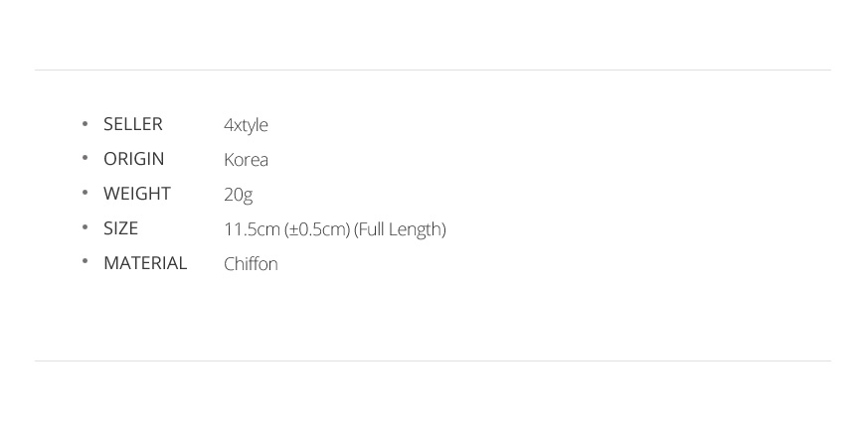Select the Chiffon material value
868x434 pixels.
(251, 264)
